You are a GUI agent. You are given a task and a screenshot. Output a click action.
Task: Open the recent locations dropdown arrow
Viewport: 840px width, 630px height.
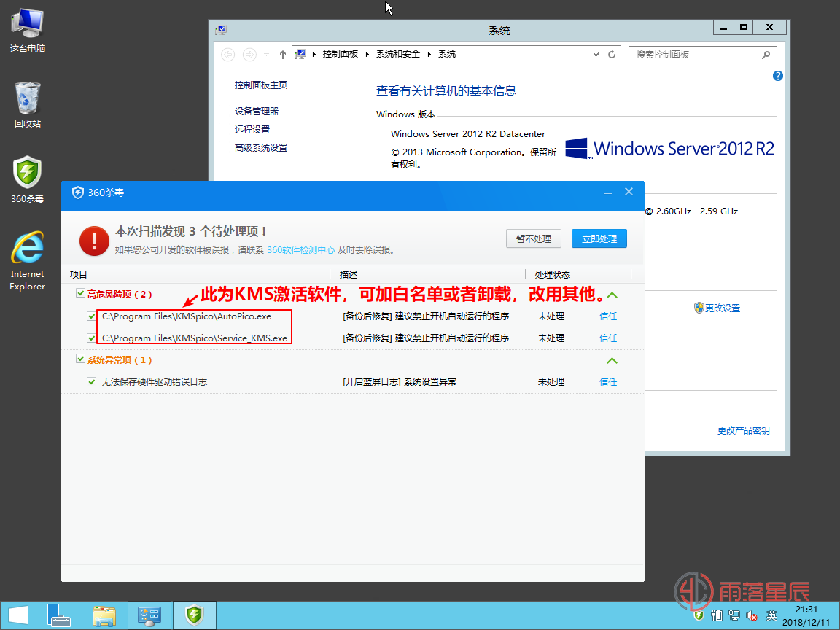[x=266, y=54]
